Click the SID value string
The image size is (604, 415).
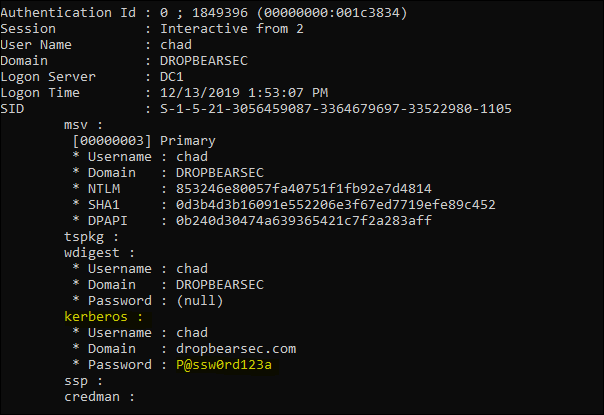[336, 109]
